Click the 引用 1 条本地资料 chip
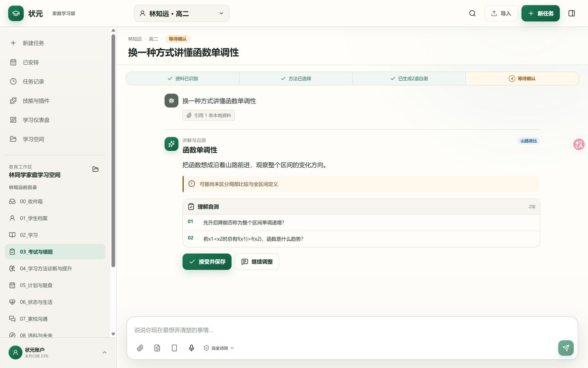588x368 pixels. tap(209, 115)
